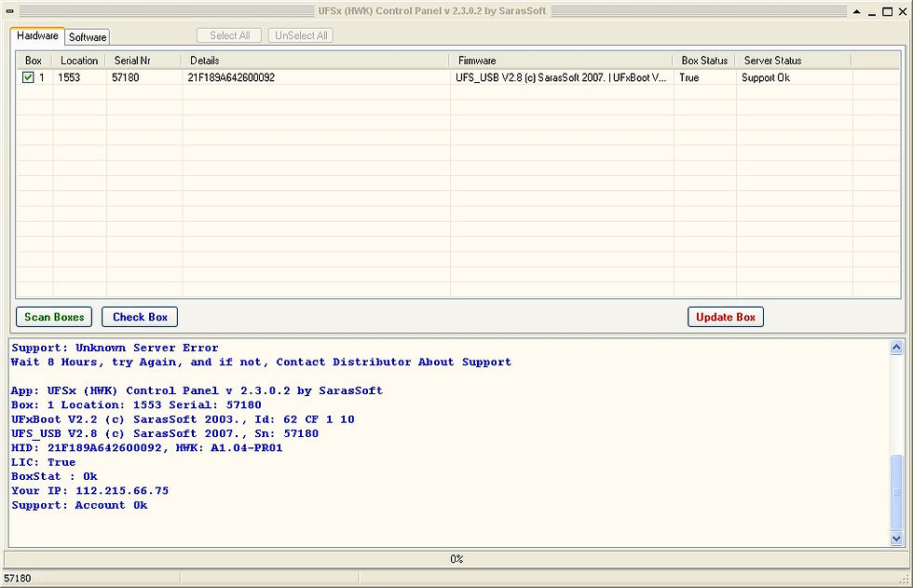Open the window system menu icon
This screenshot has width=913, height=588.
10,11
